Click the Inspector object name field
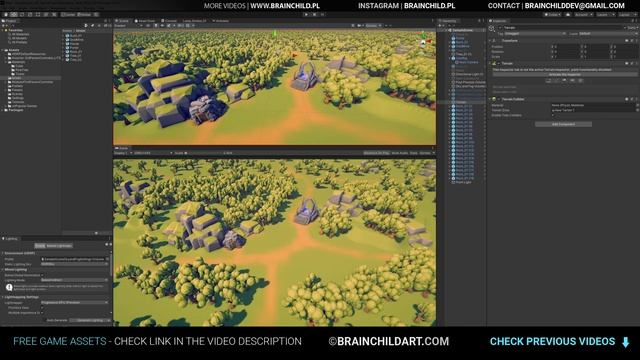Image resolution: width=640 pixels, height=360 pixels. 562,28
